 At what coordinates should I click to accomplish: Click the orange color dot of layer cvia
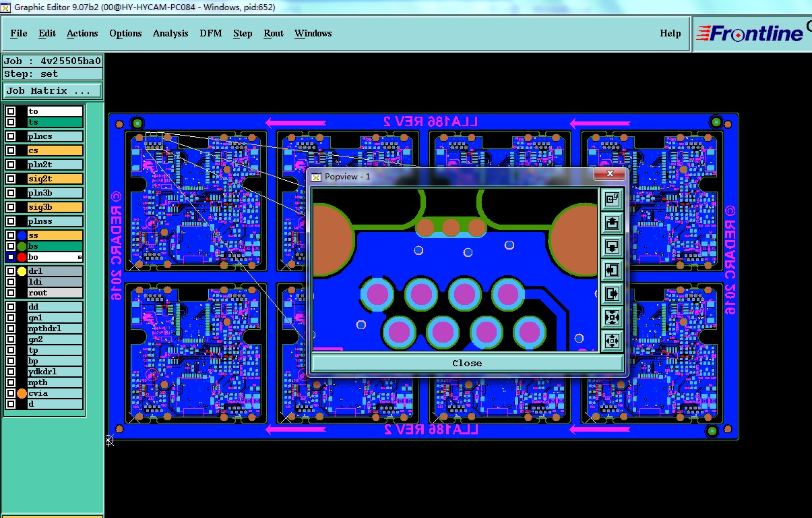pos(22,393)
